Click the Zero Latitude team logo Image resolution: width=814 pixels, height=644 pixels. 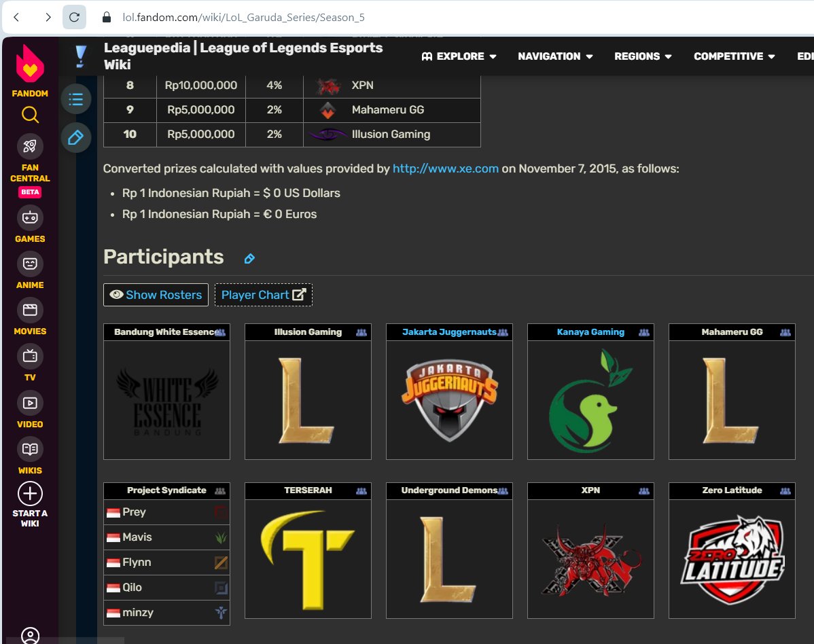732,559
